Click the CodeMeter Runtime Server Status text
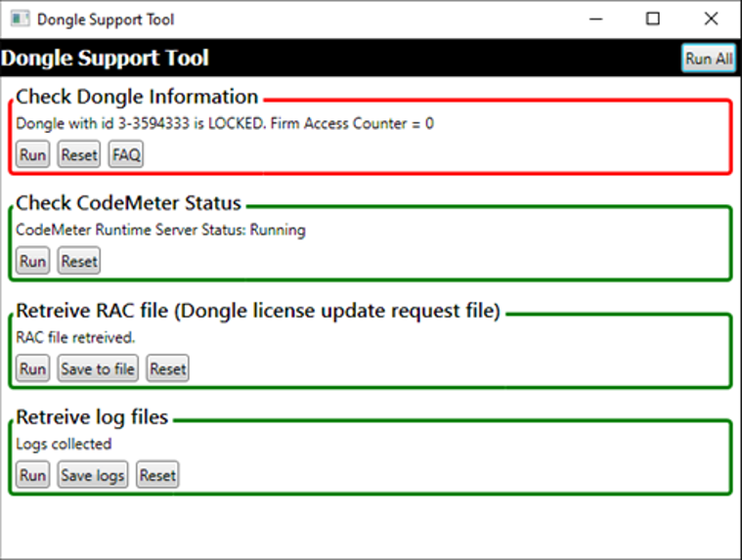 [x=161, y=230]
